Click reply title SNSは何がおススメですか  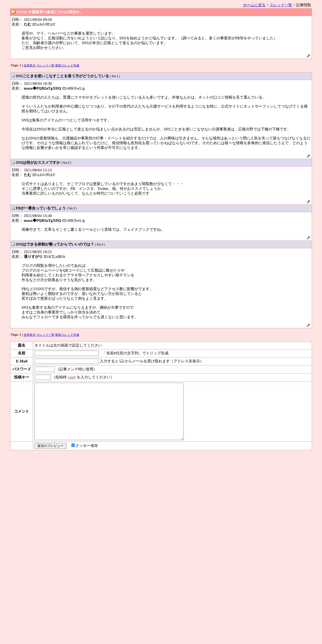(x=38, y=163)
